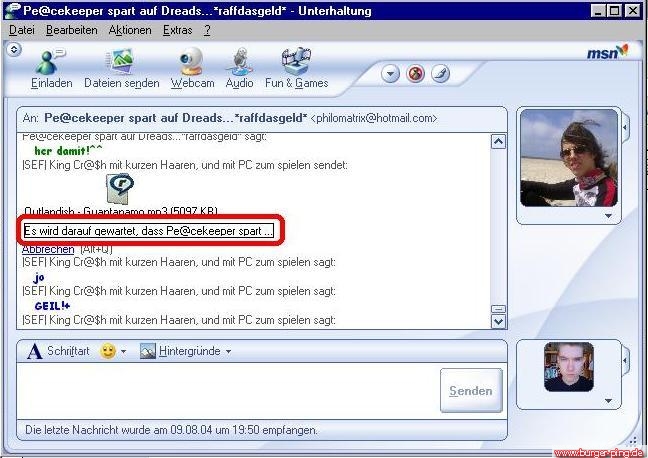Click the 'jo' message text
Screen dimensions: 648x458
point(39,278)
